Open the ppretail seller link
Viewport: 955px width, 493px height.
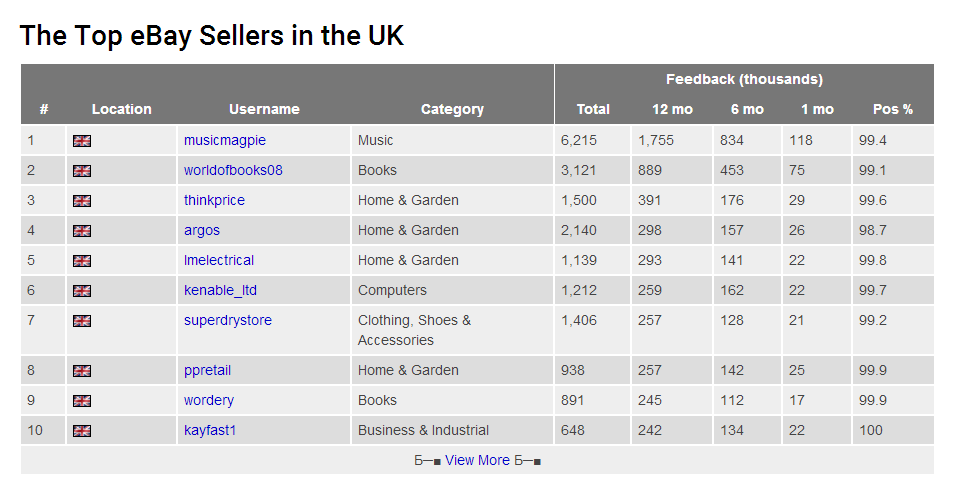tap(207, 371)
